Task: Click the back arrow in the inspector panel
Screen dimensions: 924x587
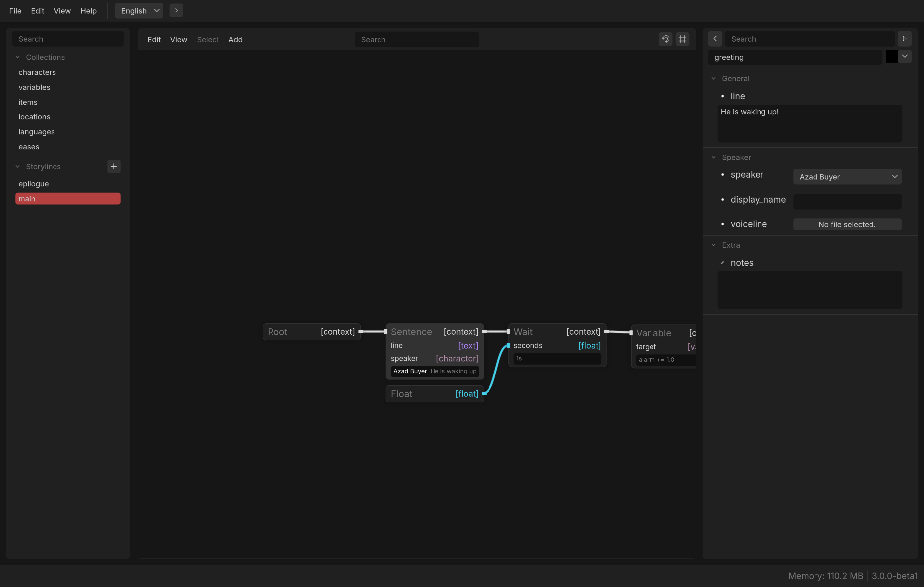Action: pos(715,39)
